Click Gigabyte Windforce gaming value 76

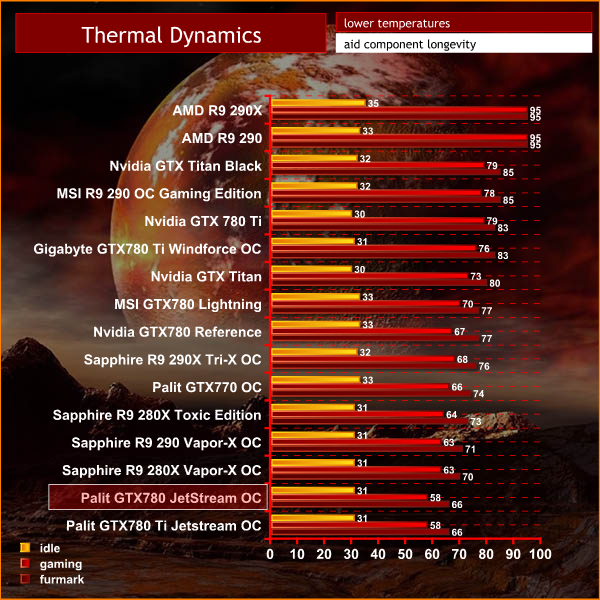tap(484, 249)
